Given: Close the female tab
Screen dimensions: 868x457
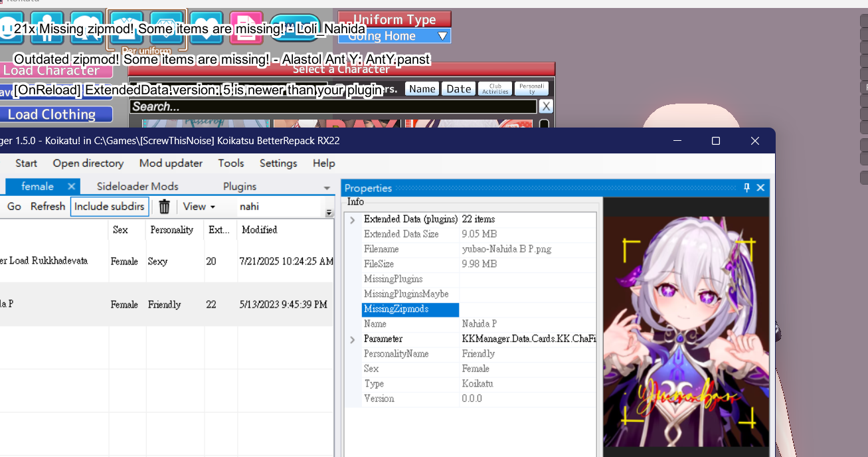Looking at the screenshot, I should pos(71,186).
